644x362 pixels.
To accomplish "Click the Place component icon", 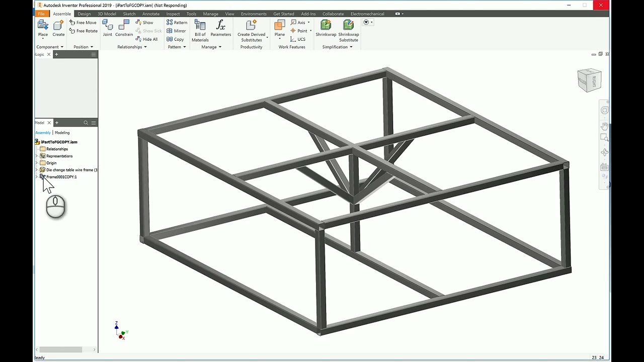I will tap(43, 28).
